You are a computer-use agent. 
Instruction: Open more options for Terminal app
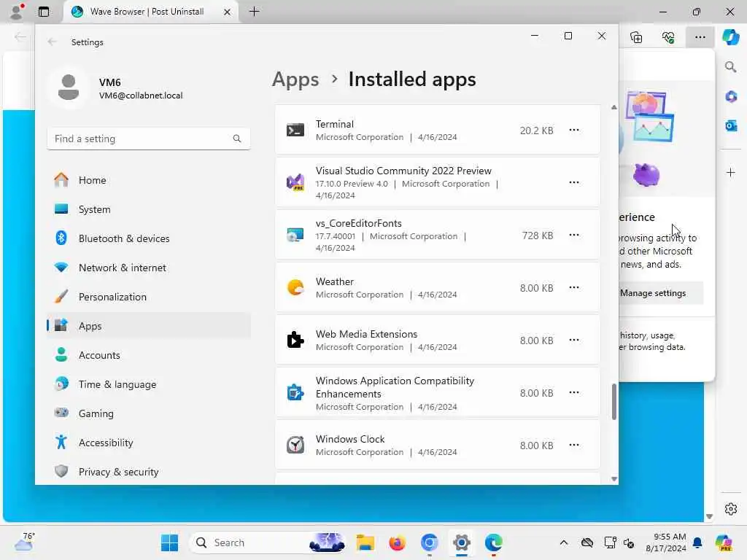[573, 130]
